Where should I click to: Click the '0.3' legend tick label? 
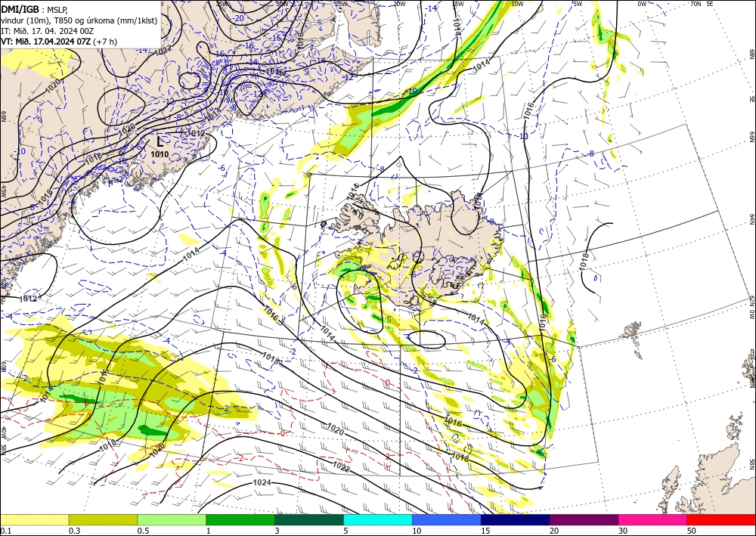[74, 531]
